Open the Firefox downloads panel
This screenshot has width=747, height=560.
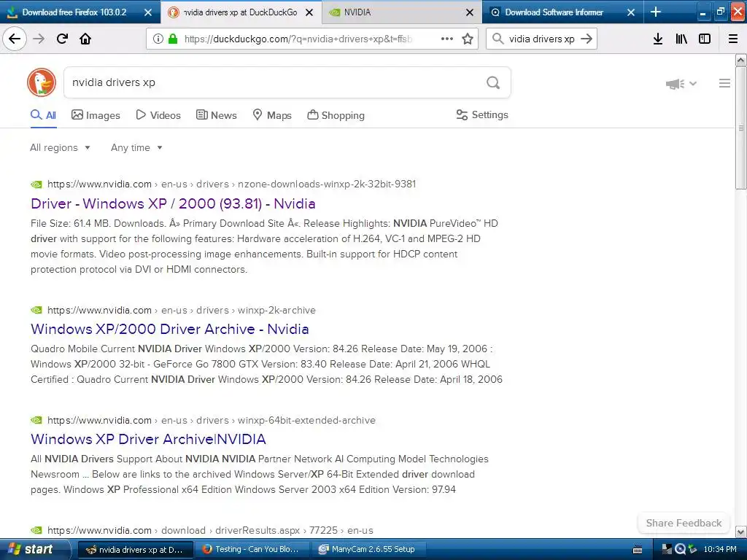click(x=658, y=39)
